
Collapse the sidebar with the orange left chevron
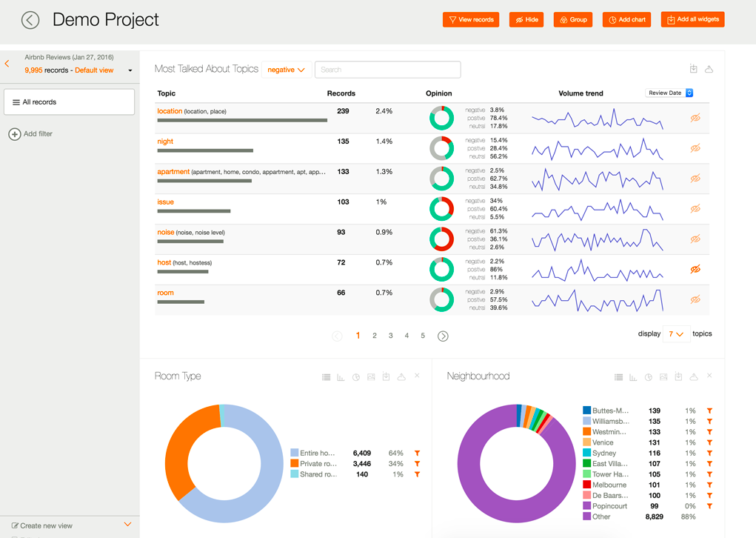(7, 63)
